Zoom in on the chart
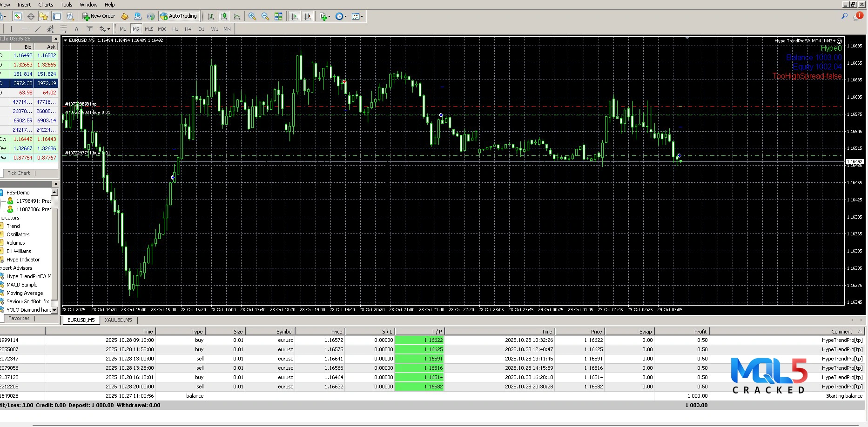The height and width of the screenshot is (427, 868). [252, 16]
